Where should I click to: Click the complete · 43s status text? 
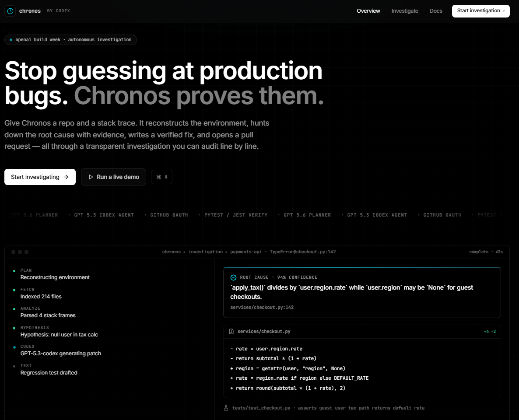click(486, 252)
